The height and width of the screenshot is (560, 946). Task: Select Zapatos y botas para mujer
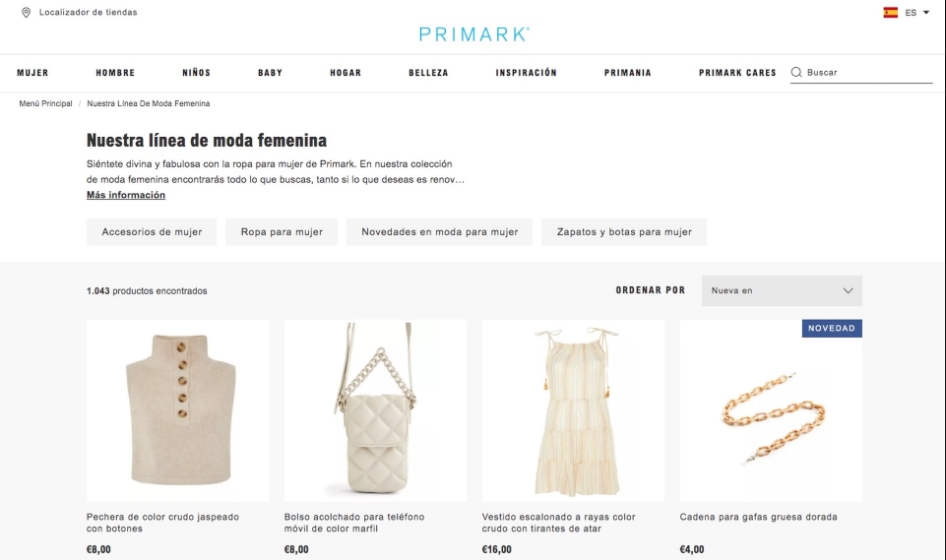tap(624, 232)
